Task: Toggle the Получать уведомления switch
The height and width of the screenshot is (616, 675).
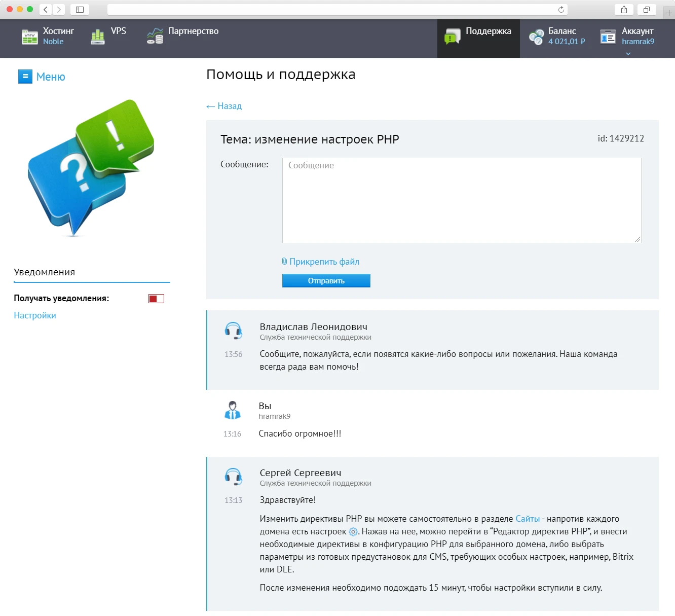Action: coord(156,299)
